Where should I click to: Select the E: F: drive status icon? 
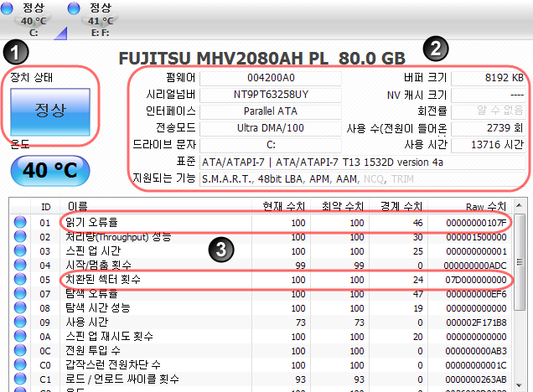(74, 8)
